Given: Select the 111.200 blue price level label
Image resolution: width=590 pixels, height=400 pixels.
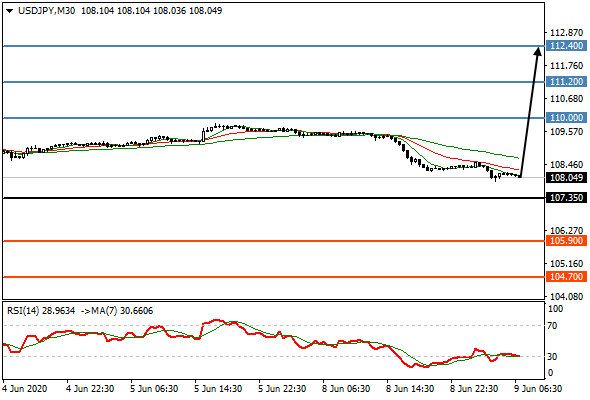Looking at the screenshot, I should (566, 82).
